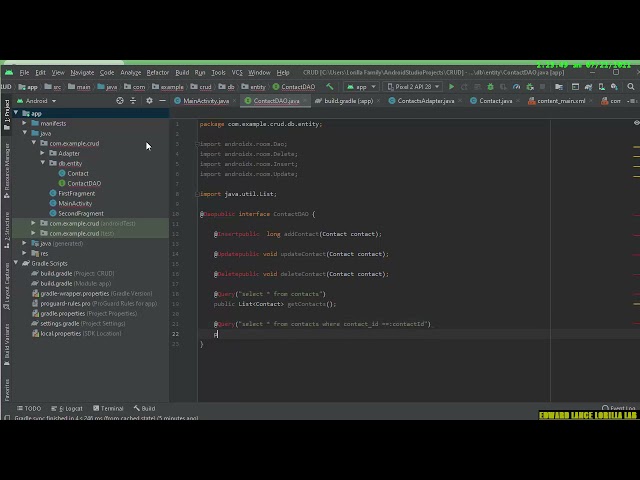
Task: Open the File menu
Action: coord(24,73)
